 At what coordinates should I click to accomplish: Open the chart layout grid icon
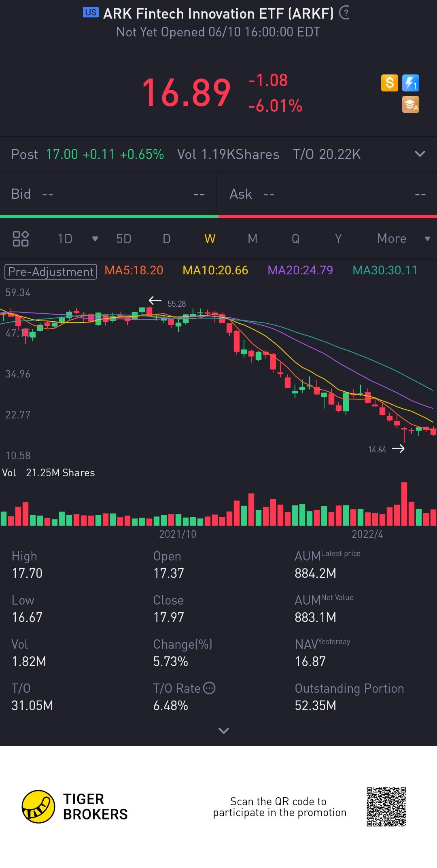[21, 239]
